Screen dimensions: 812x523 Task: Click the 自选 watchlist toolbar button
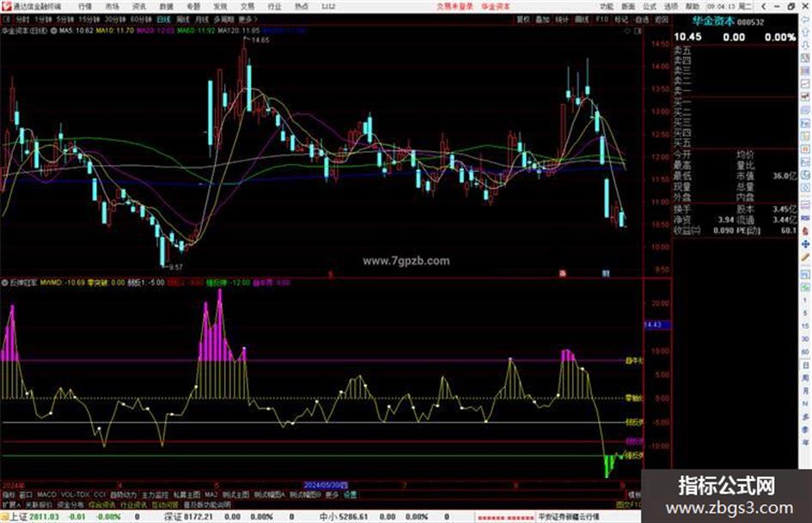pos(642,20)
